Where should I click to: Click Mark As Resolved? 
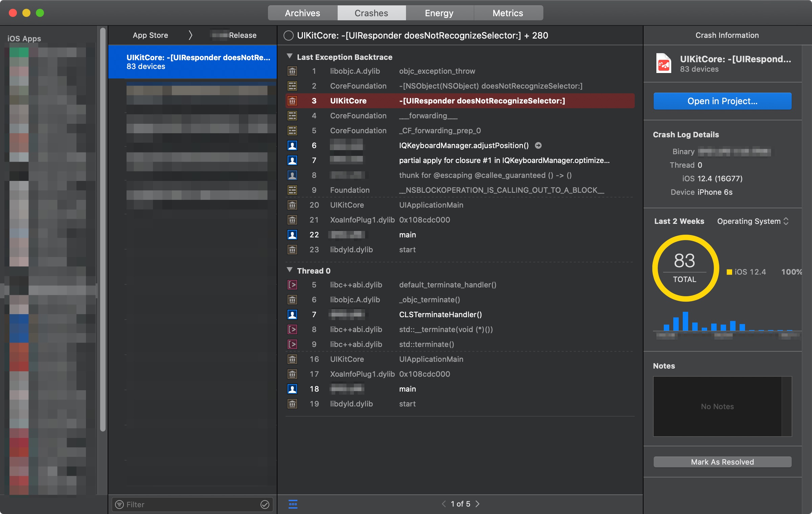click(x=722, y=462)
